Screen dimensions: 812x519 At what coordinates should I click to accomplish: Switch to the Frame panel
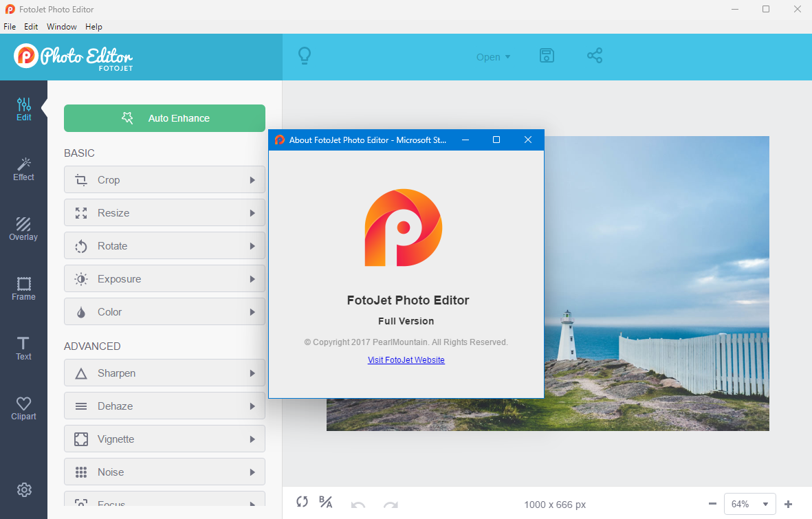(24, 289)
